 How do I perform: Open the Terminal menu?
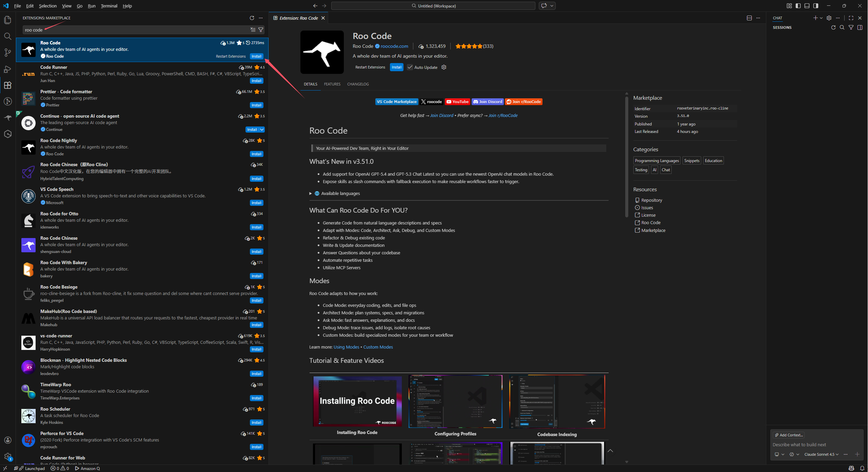click(x=109, y=6)
